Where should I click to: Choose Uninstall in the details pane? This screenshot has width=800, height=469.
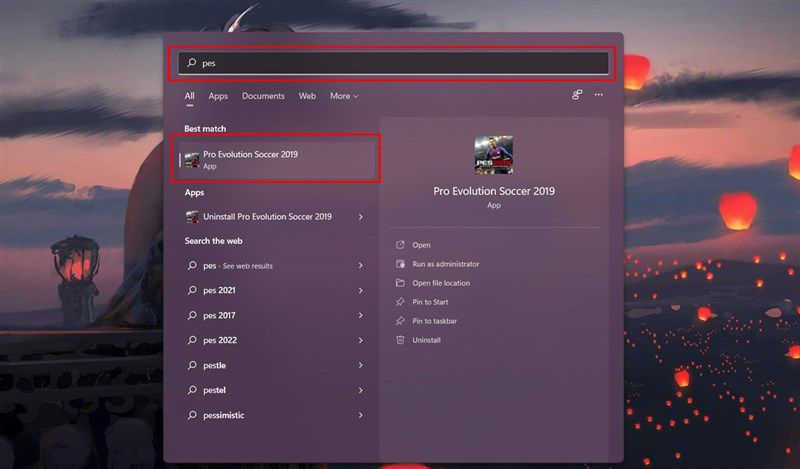point(427,340)
